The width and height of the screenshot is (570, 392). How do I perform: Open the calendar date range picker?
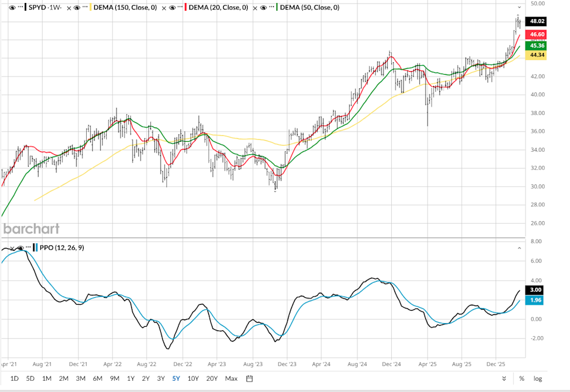250,378
